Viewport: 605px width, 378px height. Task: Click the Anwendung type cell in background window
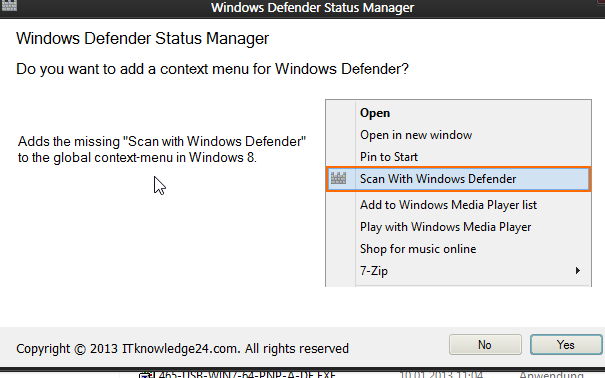coord(551,375)
